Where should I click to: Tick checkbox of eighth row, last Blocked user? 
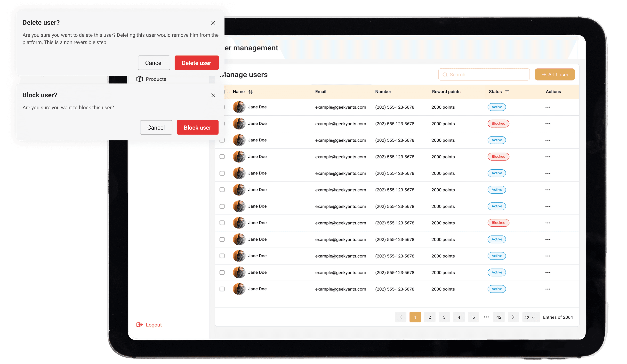pyautogui.click(x=222, y=223)
